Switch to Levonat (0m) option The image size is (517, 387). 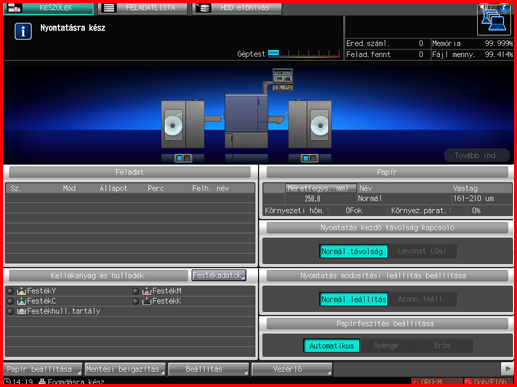pos(422,251)
